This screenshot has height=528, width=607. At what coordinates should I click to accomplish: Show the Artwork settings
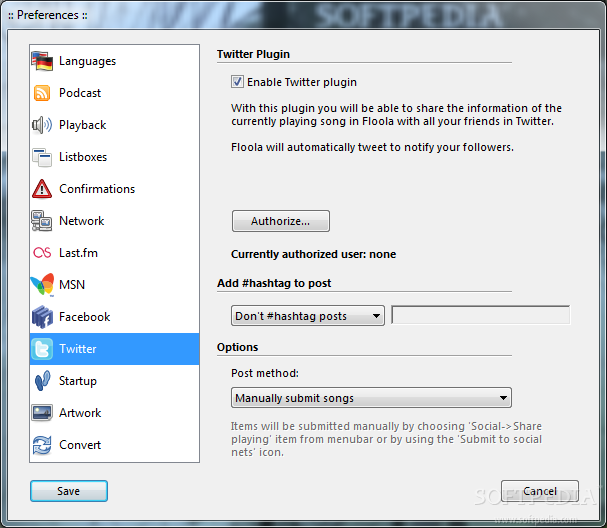115,413
